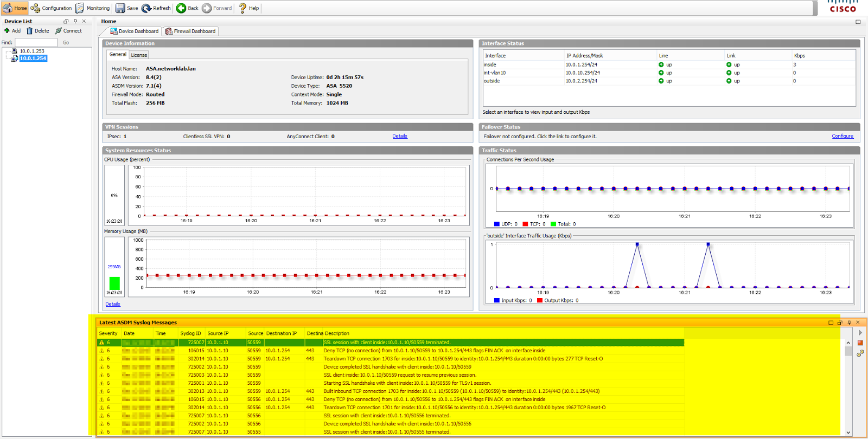Select the outside interface row
The height and width of the screenshot is (439, 868).
pyautogui.click(x=669, y=81)
